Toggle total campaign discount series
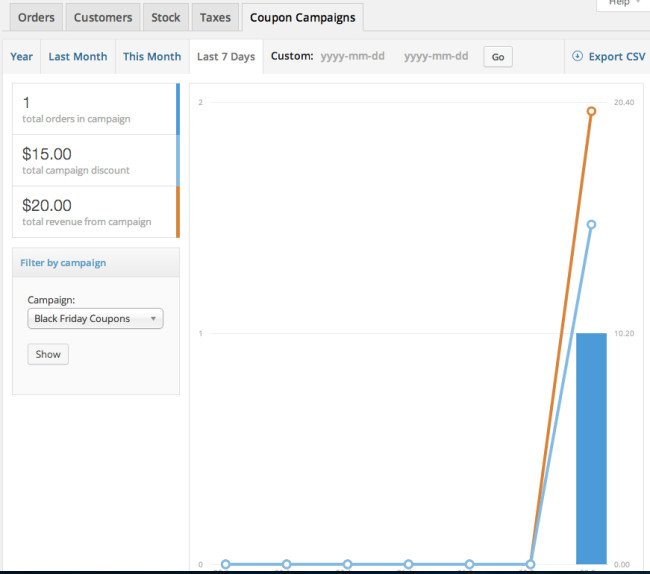Screen dimensions: 650x574 pyautogui.click(x=95, y=160)
